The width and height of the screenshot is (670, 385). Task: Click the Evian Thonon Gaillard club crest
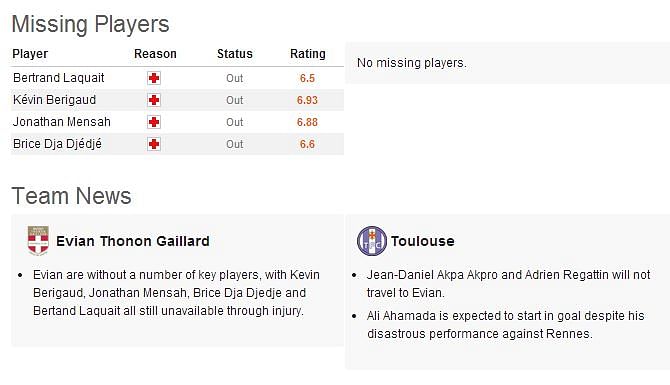coord(38,241)
